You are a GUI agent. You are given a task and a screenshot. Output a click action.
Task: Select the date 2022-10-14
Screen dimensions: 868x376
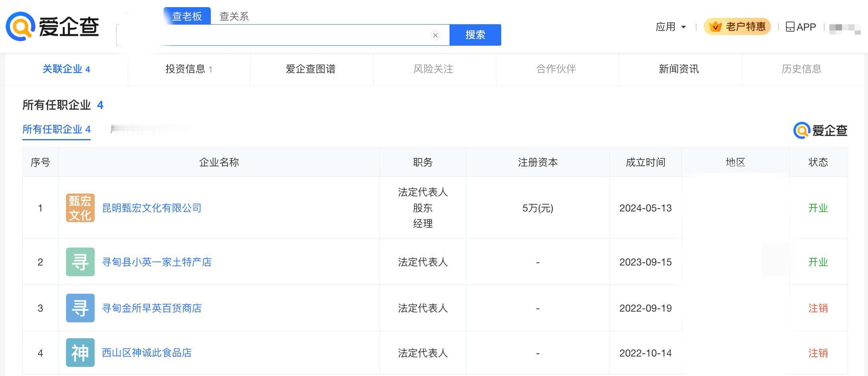click(645, 353)
